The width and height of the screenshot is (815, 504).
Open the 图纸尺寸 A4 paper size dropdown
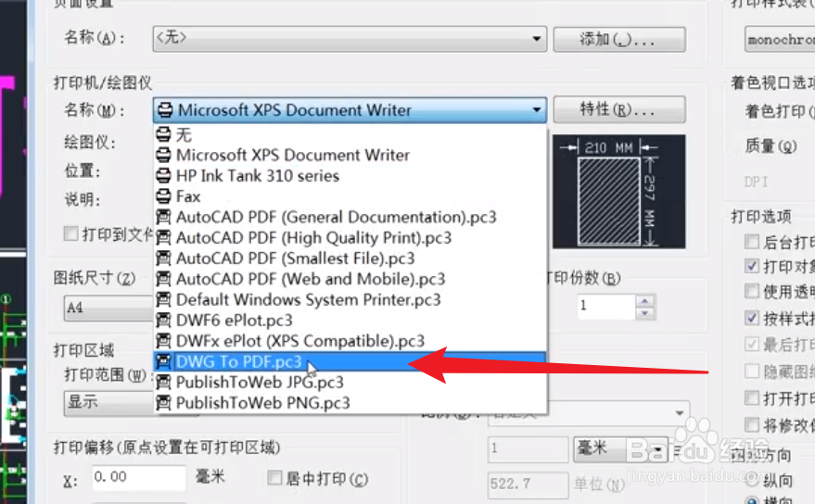[109, 308]
